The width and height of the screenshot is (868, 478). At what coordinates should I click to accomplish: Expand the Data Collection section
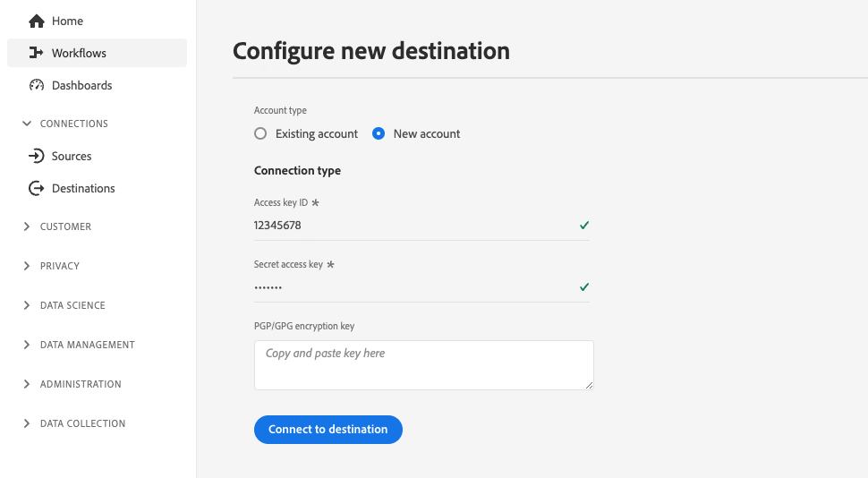[x=27, y=423]
